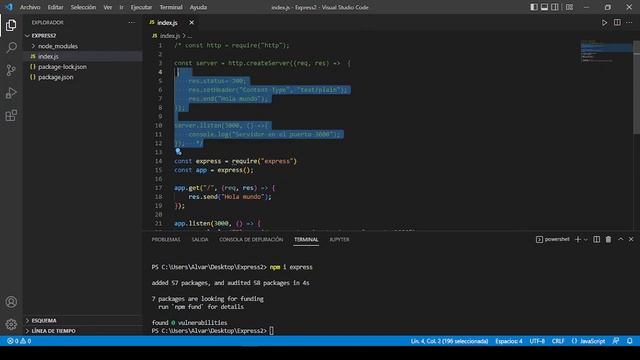Toggle secondary sidebar layout icon
This screenshot has width=640, height=360.
(x=555, y=7)
